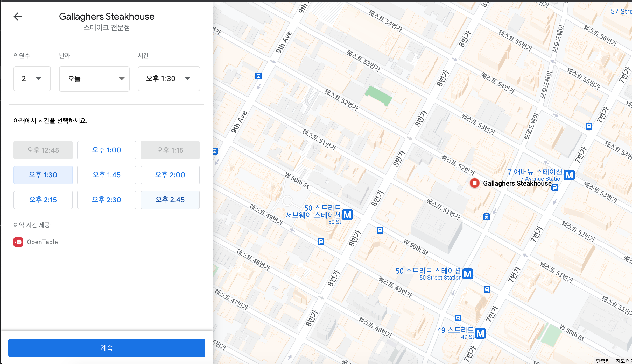Click bus stop icon below 50 St station

point(321,242)
